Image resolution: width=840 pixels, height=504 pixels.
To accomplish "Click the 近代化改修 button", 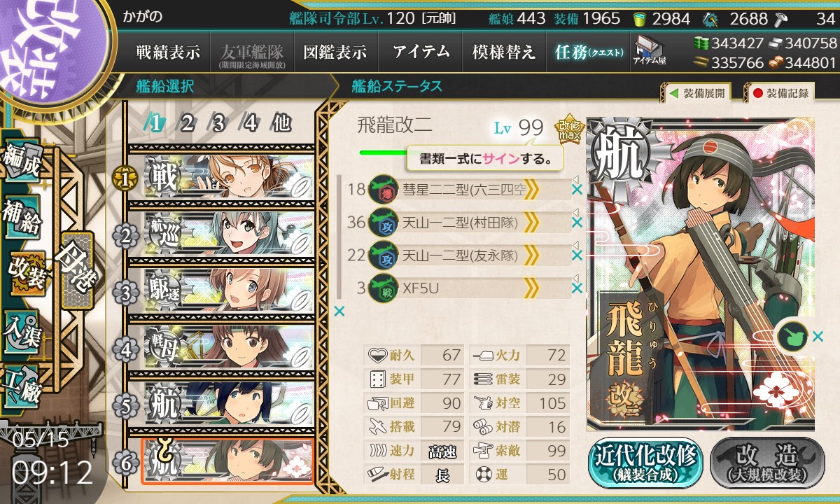I will point(645,463).
